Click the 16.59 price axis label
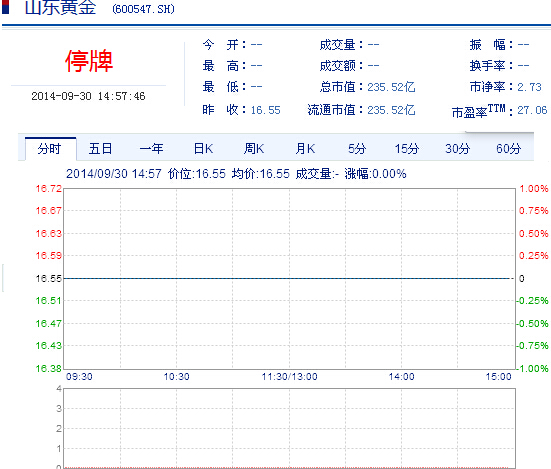The width and height of the screenshot is (551, 469). (48, 255)
